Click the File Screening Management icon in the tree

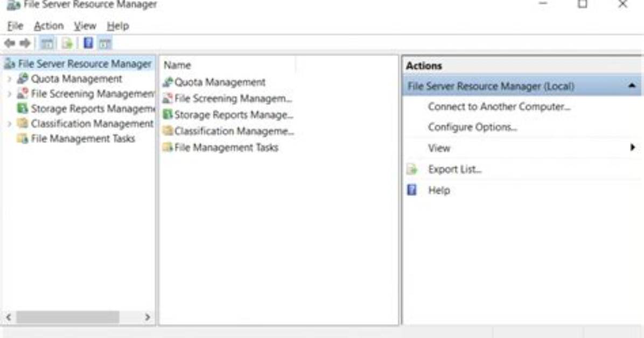coord(23,94)
